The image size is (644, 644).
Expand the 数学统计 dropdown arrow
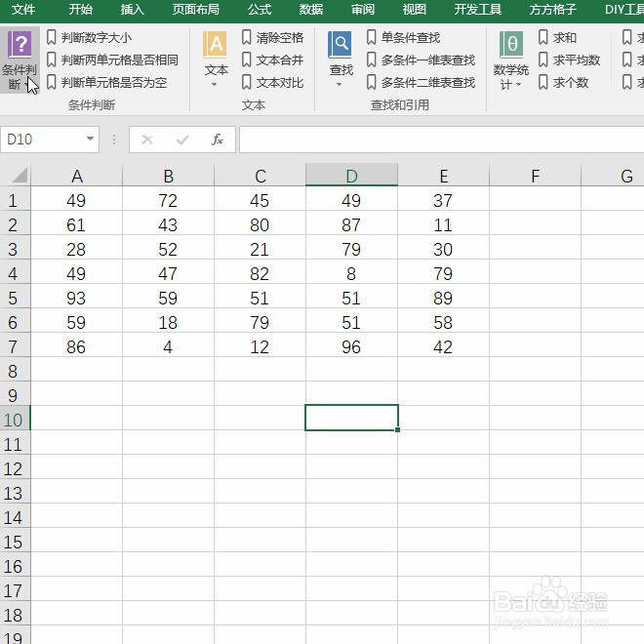[519, 85]
